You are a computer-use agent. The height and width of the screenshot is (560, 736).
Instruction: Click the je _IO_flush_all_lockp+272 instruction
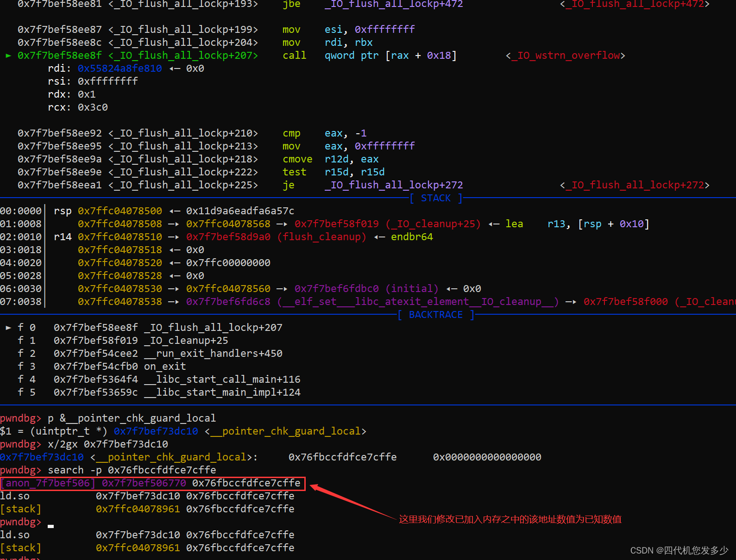click(x=364, y=185)
